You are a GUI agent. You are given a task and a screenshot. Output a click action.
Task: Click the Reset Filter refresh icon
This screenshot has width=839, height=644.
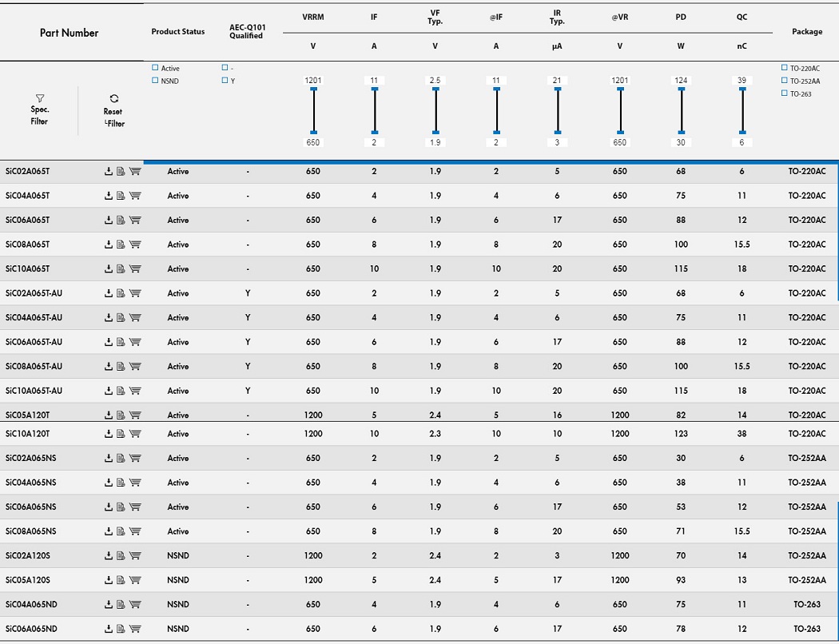pos(113,98)
